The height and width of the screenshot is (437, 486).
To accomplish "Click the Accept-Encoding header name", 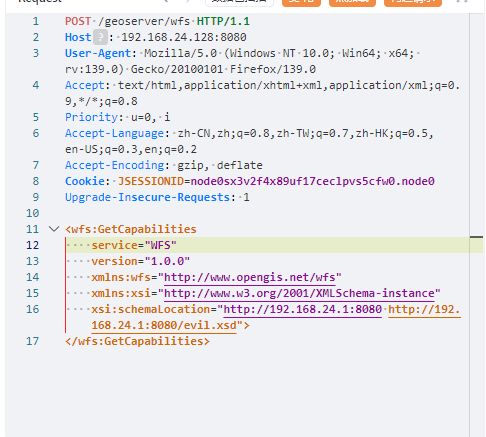I will (x=114, y=165).
